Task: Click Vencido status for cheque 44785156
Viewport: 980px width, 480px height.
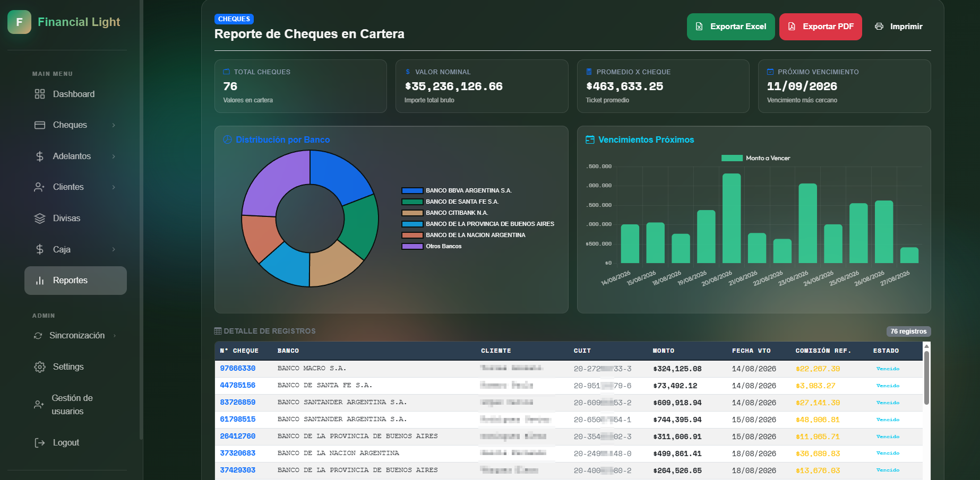Action: click(x=888, y=386)
